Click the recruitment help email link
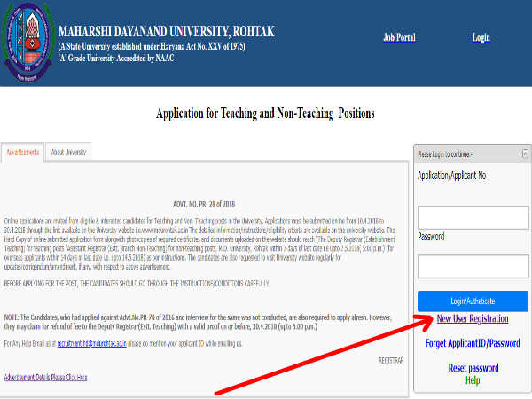This screenshot has height=399, width=532. click(x=91, y=344)
